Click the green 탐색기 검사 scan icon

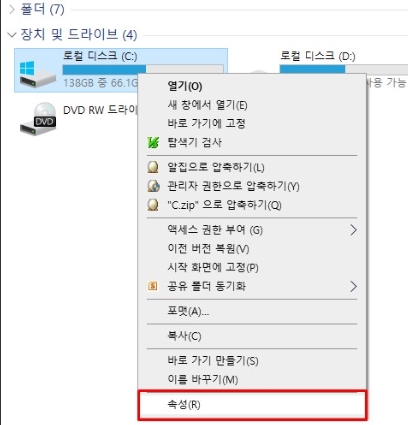coord(153,143)
